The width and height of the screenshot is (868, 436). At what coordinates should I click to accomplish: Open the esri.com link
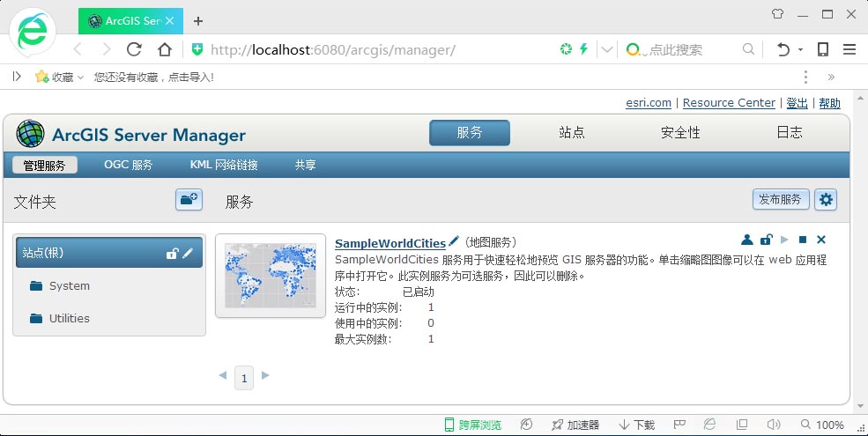(649, 103)
